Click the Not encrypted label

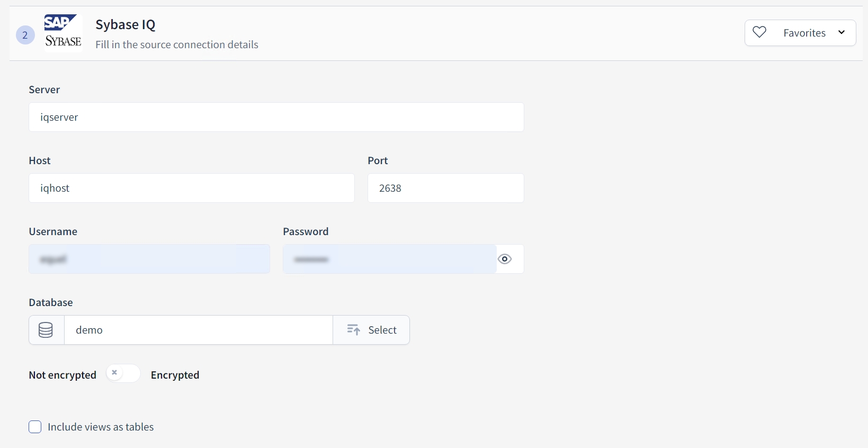(62, 375)
